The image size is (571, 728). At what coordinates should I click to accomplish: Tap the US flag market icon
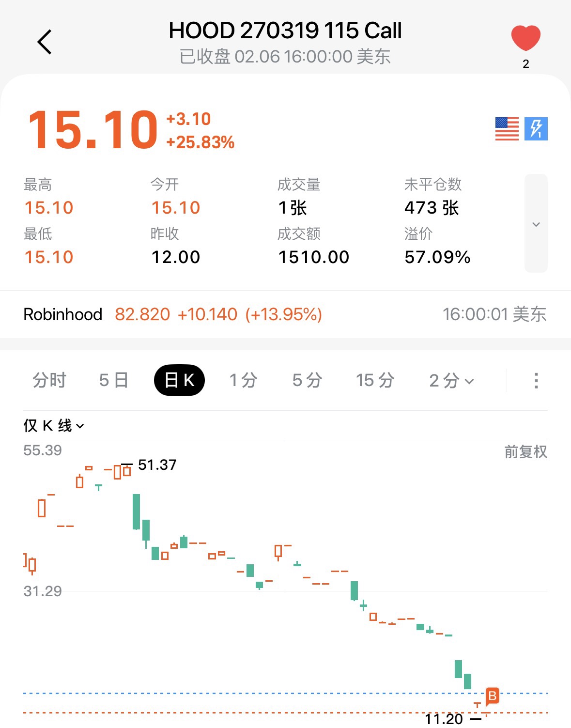(507, 129)
